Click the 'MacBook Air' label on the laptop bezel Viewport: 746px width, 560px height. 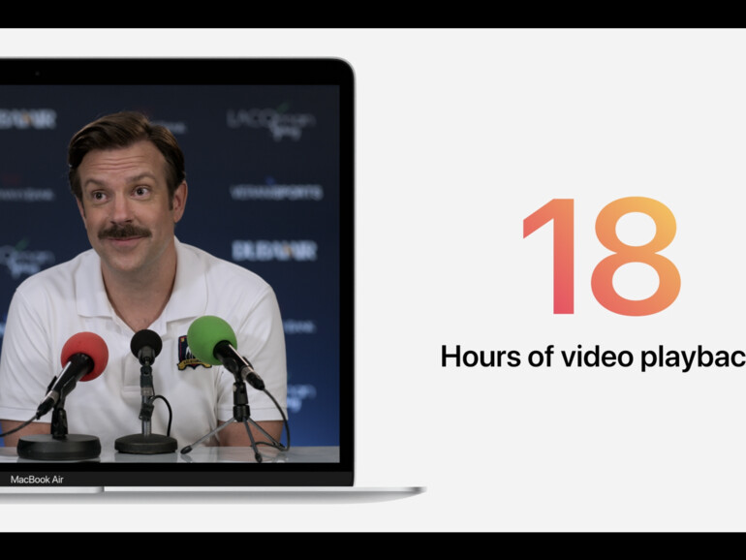pos(37,480)
